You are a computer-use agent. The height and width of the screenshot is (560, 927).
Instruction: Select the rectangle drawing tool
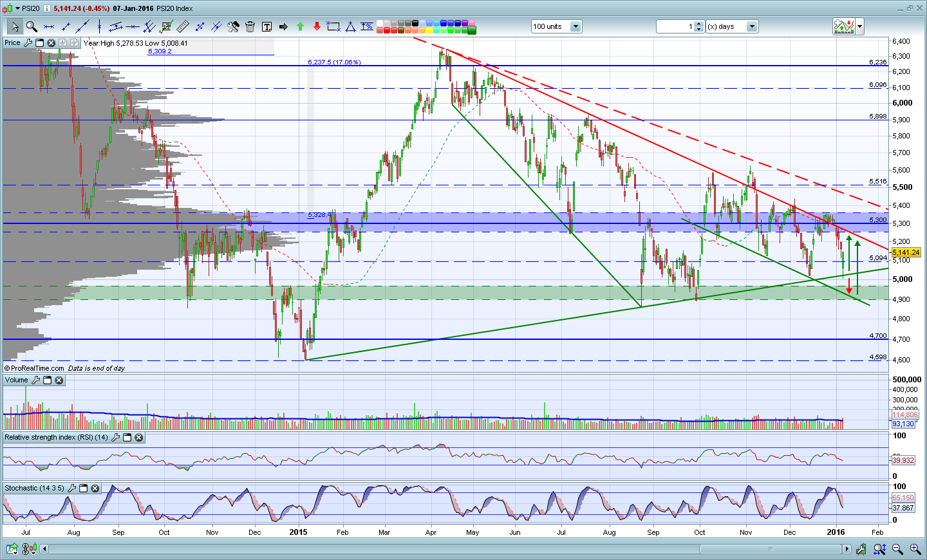333,26
